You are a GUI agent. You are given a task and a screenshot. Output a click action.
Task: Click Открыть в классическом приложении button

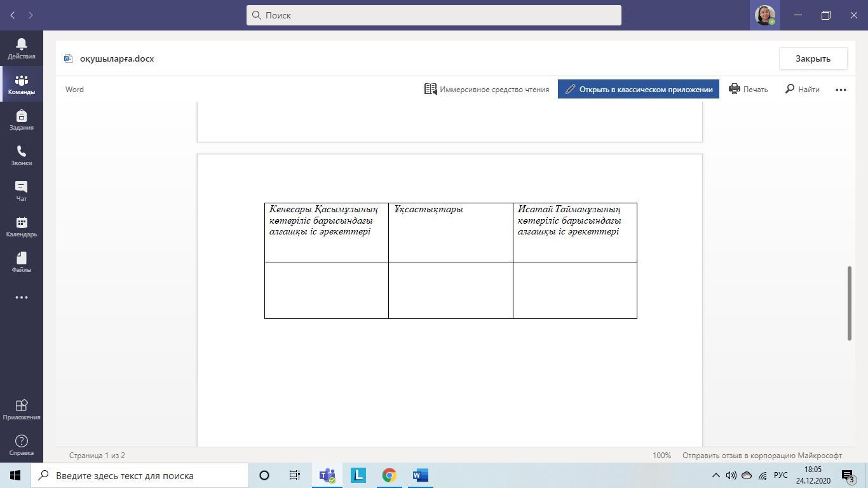639,90
